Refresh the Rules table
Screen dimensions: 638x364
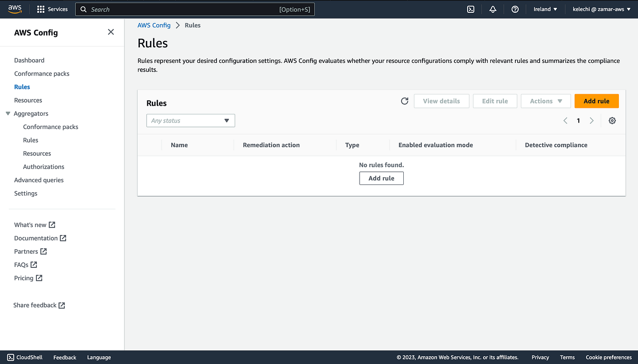[404, 101]
